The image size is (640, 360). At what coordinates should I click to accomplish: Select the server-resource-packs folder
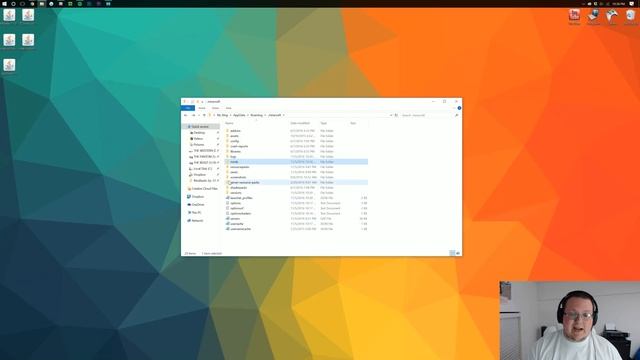(297, 182)
